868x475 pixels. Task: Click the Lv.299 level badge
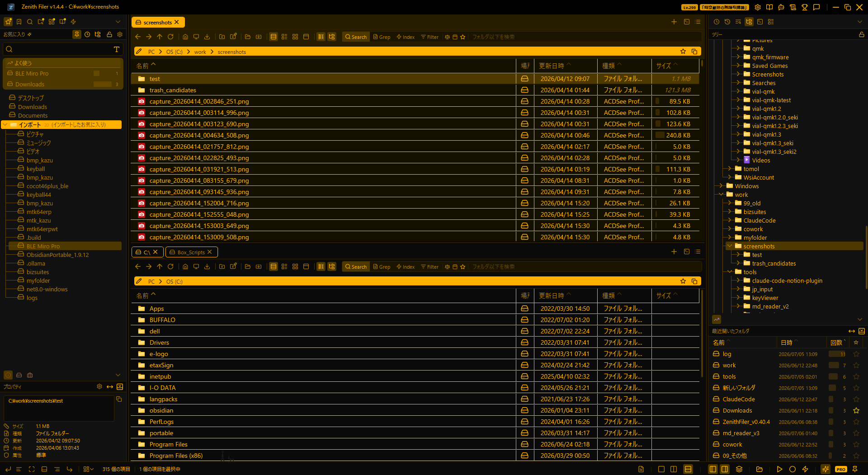[689, 7]
